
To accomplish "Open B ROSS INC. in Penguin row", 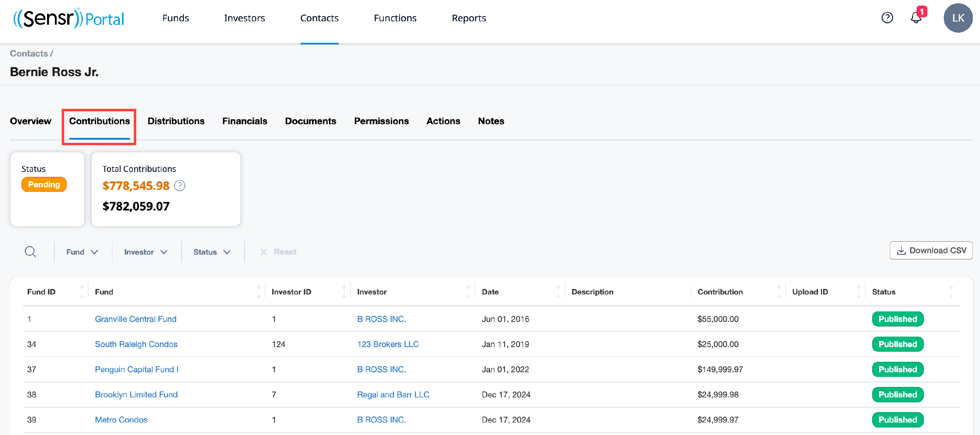I will (382, 369).
